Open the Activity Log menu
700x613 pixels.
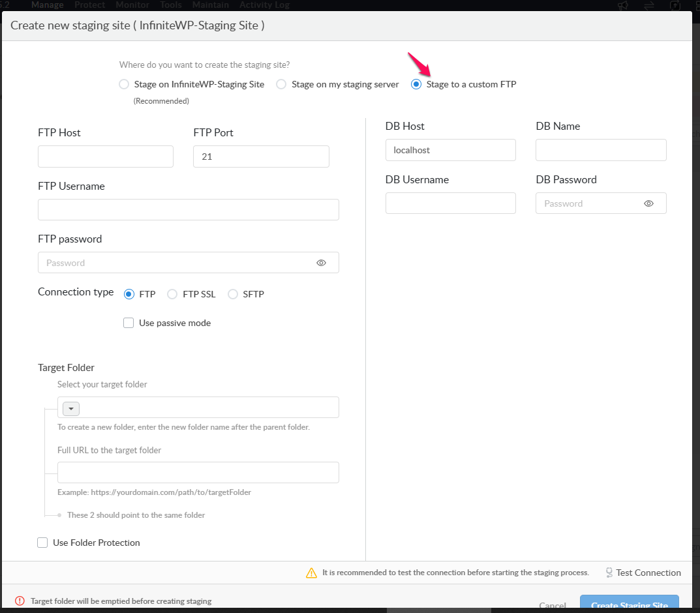(265, 5)
